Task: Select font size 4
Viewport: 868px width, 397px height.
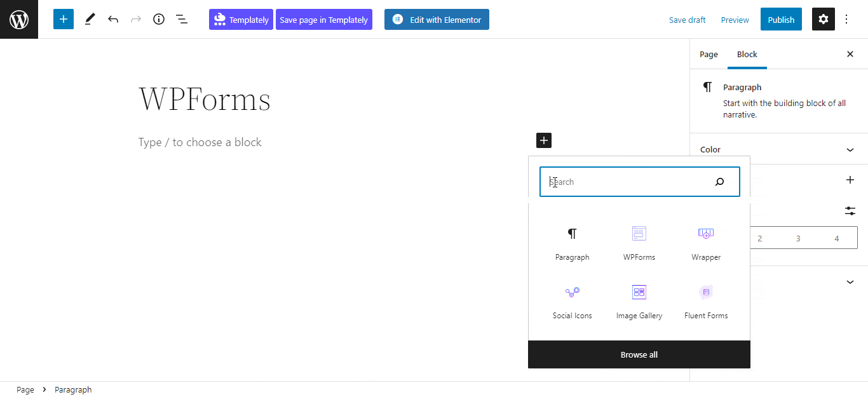Action: pyautogui.click(x=837, y=238)
